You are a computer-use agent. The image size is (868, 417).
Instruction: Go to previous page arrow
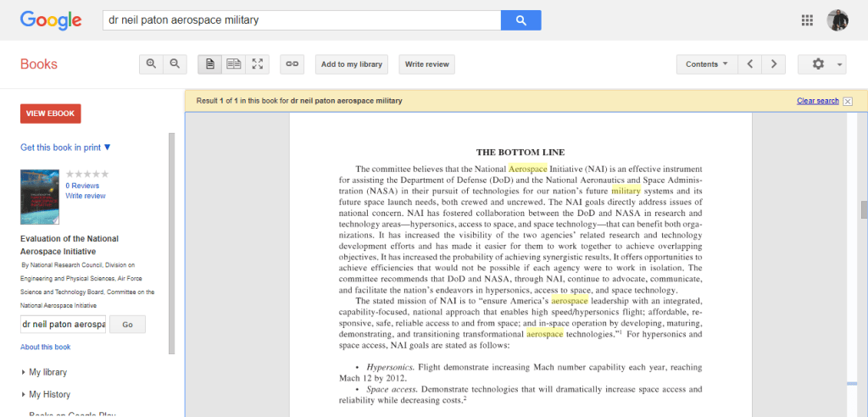point(749,64)
